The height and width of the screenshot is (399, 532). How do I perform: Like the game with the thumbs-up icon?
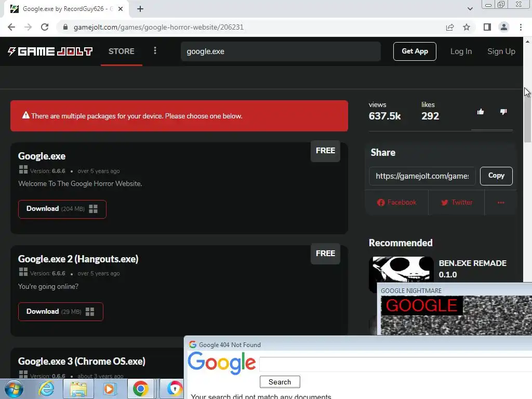click(x=481, y=112)
